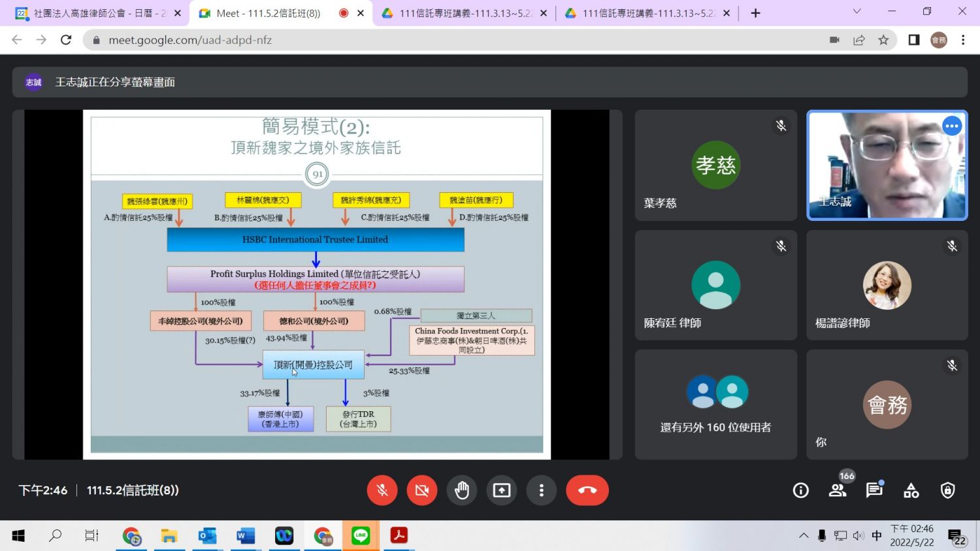
Task: Click the share page icon
Action: 859,40
